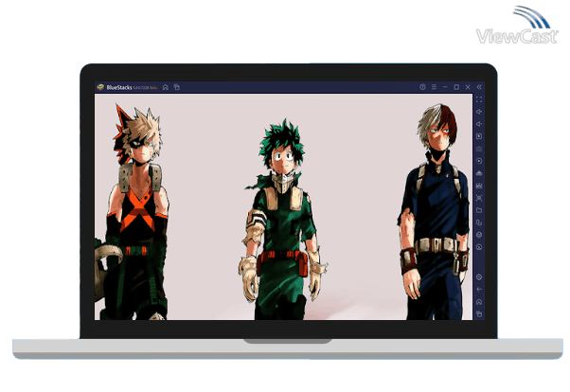The width and height of the screenshot is (570, 392).
Task: Click the Android home icon in side toolbar
Action: [x=479, y=302]
